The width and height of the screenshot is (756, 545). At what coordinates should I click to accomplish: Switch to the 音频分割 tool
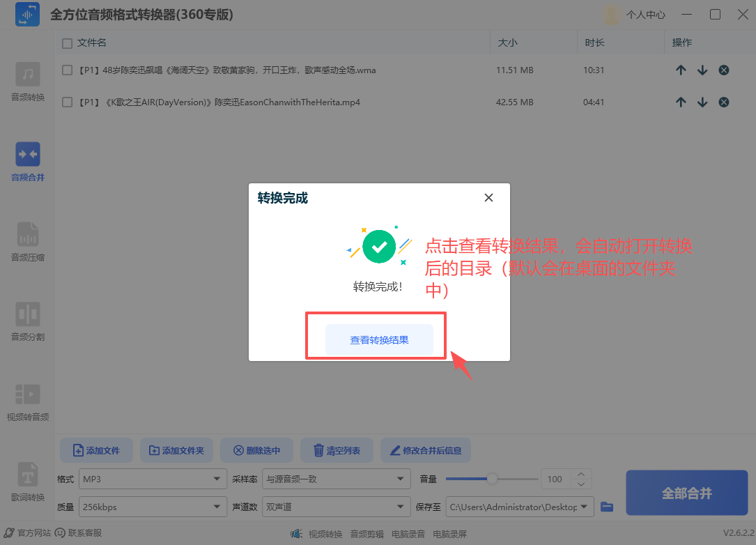click(27, 322)
